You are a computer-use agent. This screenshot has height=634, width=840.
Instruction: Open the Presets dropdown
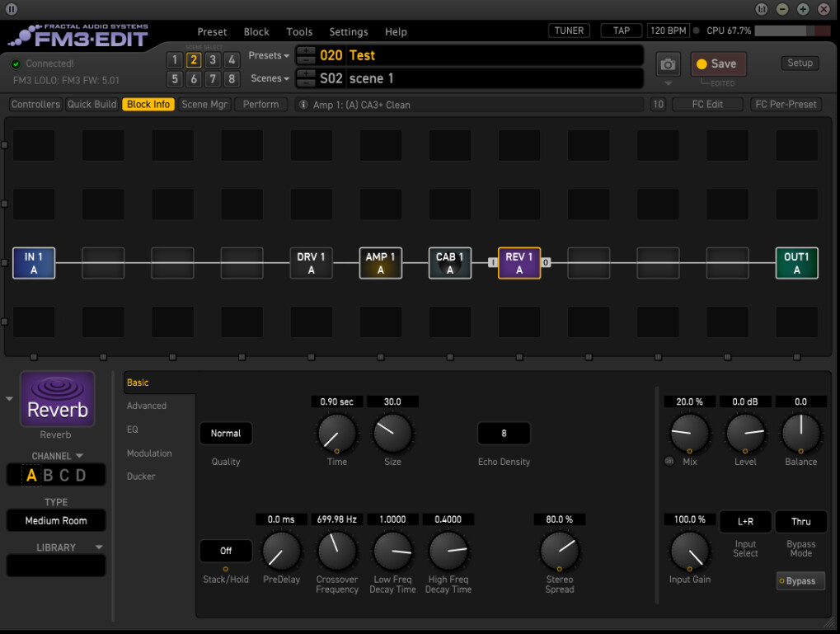click(269, 55)
